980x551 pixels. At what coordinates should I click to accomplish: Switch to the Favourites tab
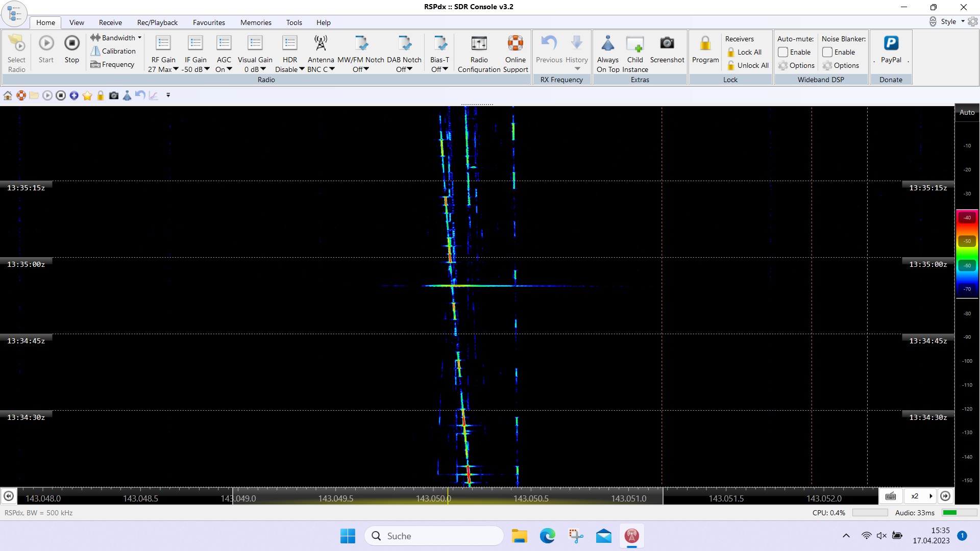(x=209, y=22)
